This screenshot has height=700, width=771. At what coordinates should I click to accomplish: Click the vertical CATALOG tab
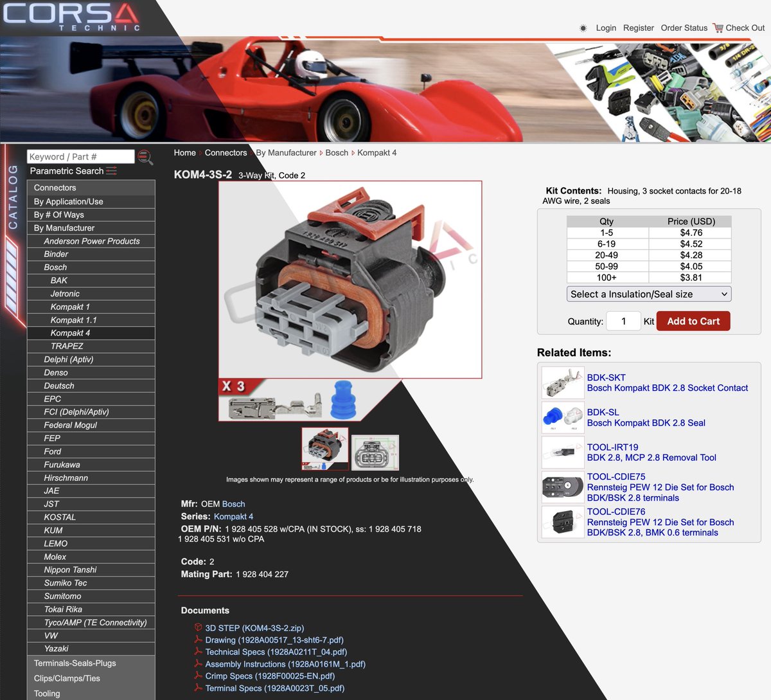13,197
